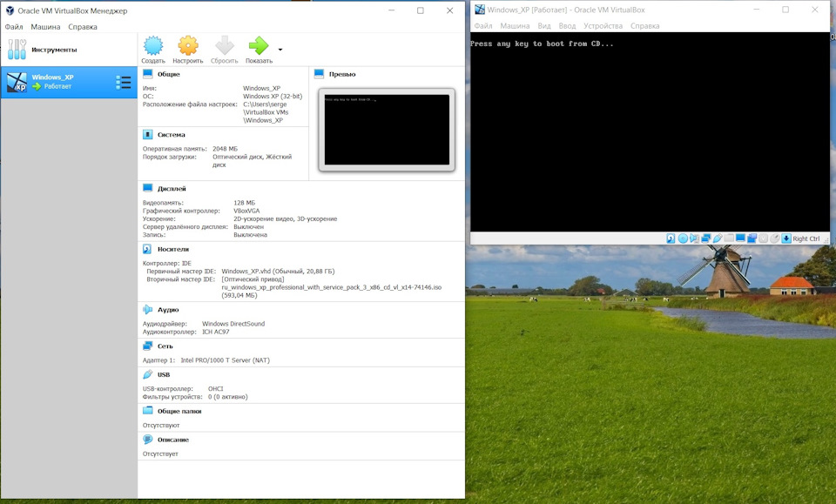Image resolution: width=836 pixels, height=504 pixels.
Task: Click the Аудио section speaker icon
Action: pyautogui.click(x=148, y=309)
